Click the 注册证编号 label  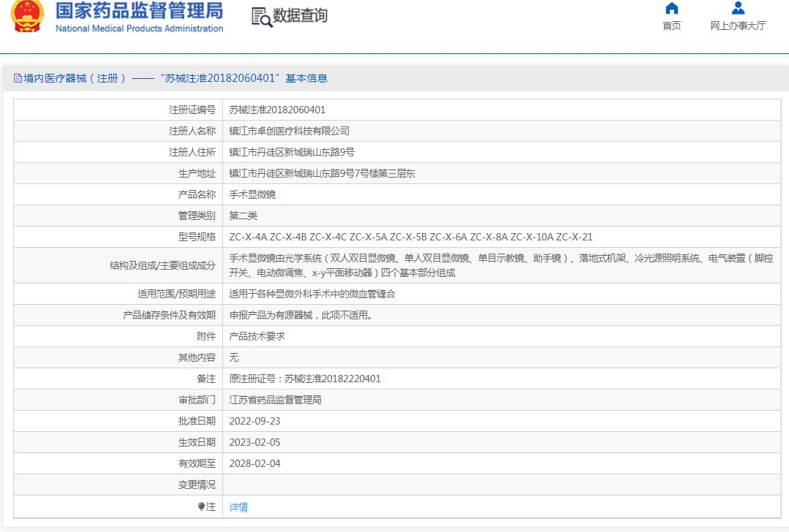[192, 110]
